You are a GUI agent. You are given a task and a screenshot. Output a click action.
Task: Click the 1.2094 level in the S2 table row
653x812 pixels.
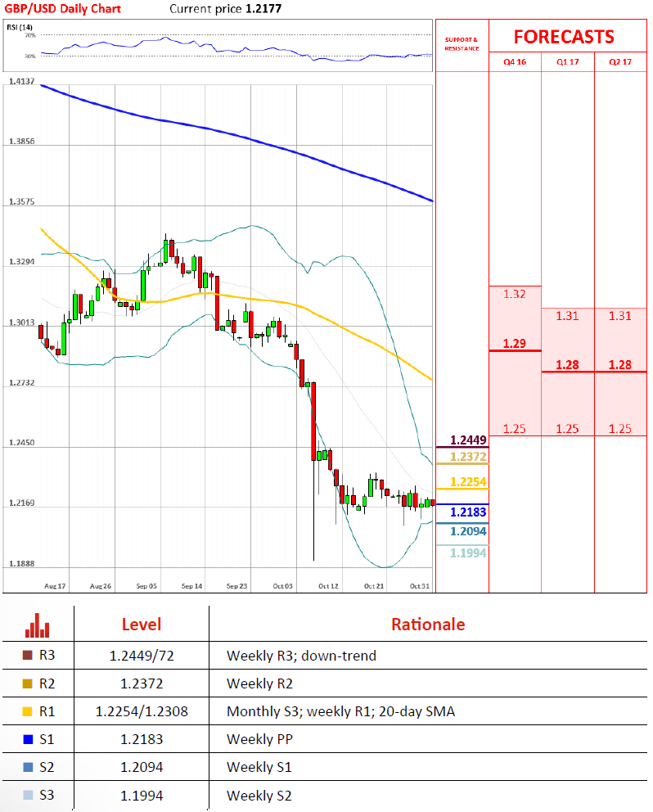[142, 768]
